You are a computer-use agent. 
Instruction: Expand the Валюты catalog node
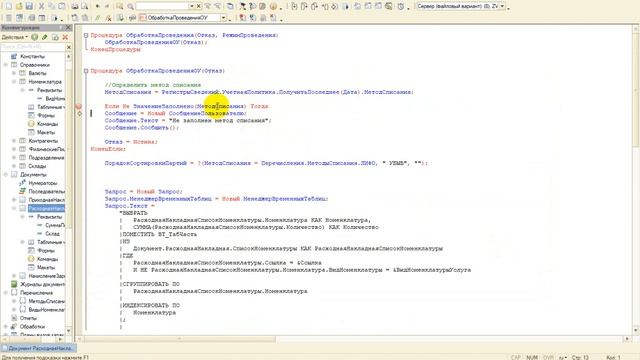click(14, 73)
